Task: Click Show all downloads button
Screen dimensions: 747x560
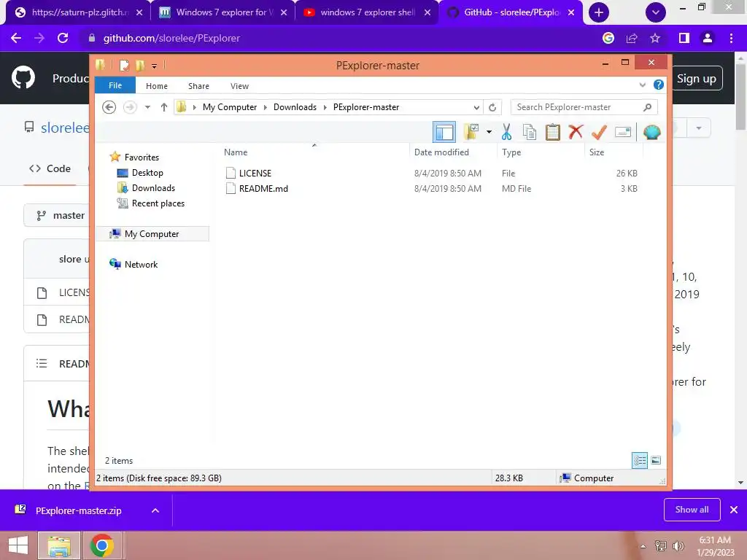Action: click(692, 510)
